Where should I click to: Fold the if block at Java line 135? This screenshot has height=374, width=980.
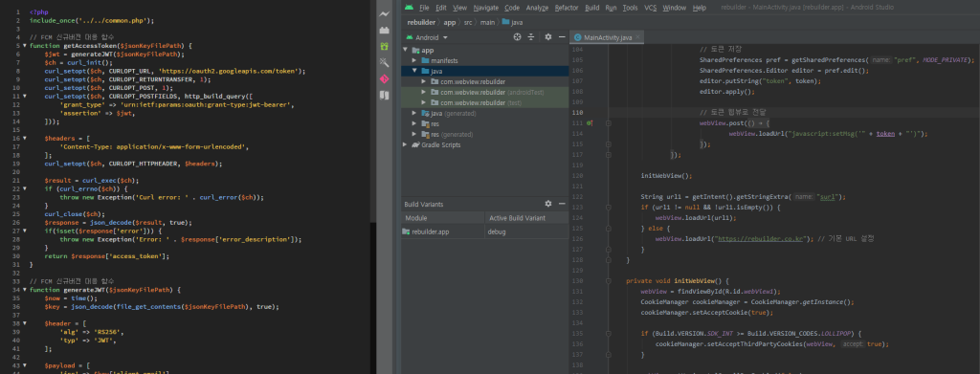coord(608,334)
